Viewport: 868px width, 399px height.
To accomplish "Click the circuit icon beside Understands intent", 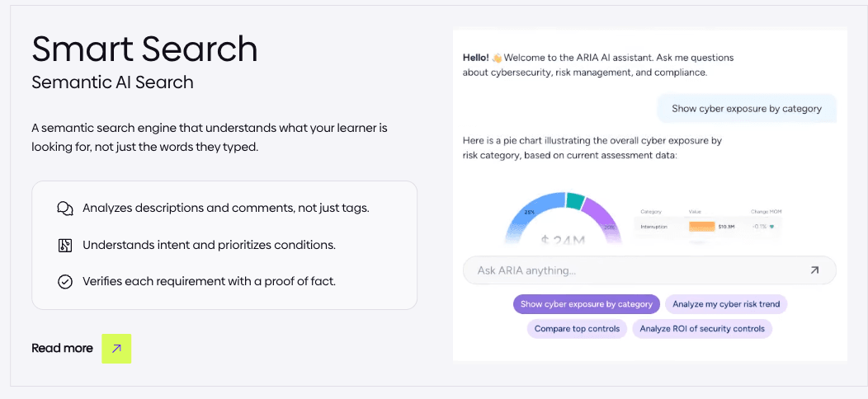I will tap(65, 245).
